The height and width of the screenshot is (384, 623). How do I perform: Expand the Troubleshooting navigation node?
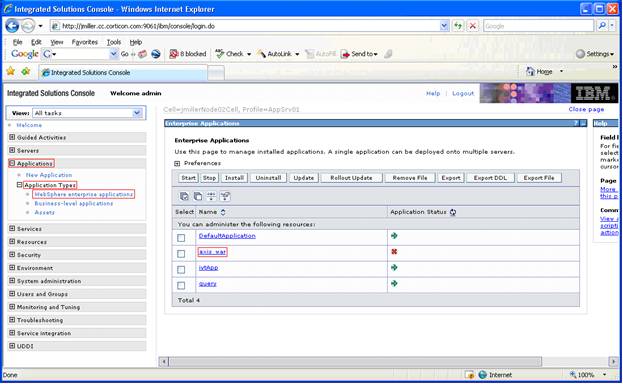tap(12, 320)
